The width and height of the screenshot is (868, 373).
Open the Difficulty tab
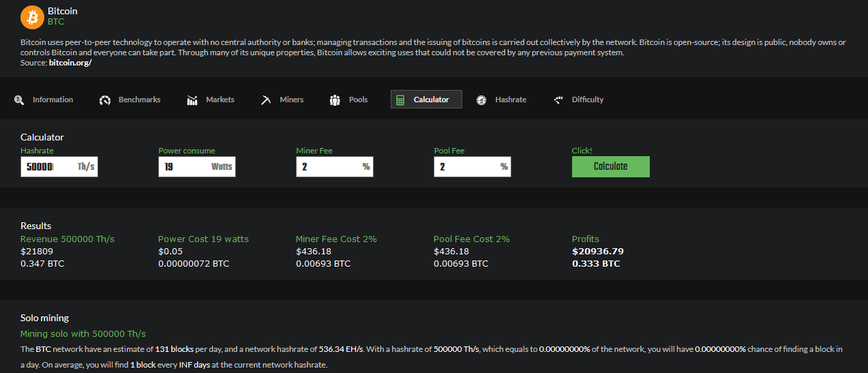(579, 100)
